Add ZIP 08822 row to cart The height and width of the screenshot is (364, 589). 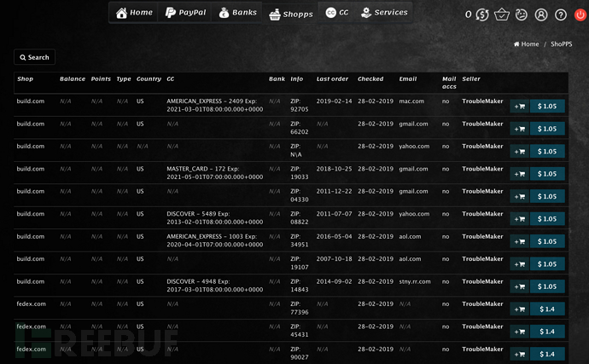click(x=520, y=219)
